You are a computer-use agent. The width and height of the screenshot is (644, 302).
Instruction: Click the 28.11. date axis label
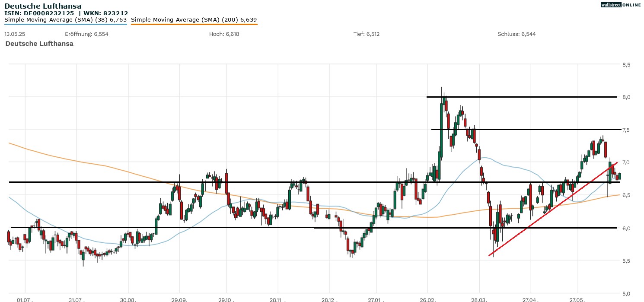tap(277, 299)
